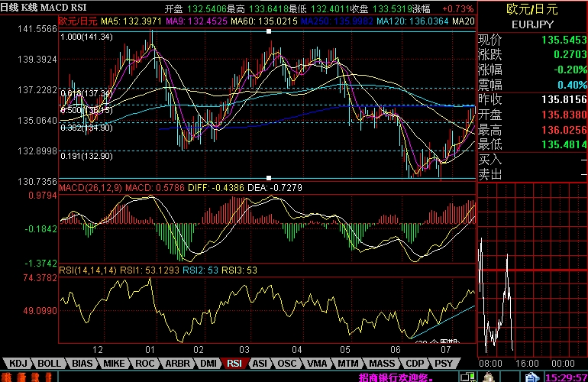Screen dimensions: 588x382
Task: Click the RSI1: 53.1293 value
Action: [150, 270]
